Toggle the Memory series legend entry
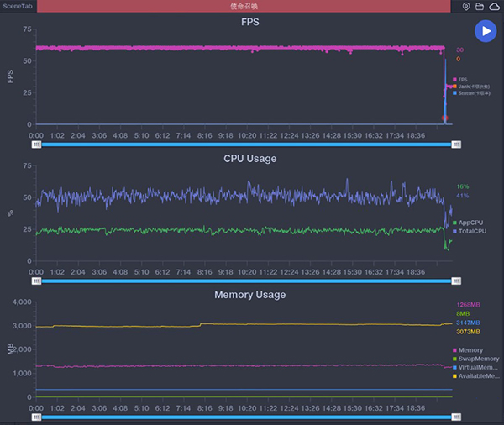 pyautogui.click(x=469, y=349)
